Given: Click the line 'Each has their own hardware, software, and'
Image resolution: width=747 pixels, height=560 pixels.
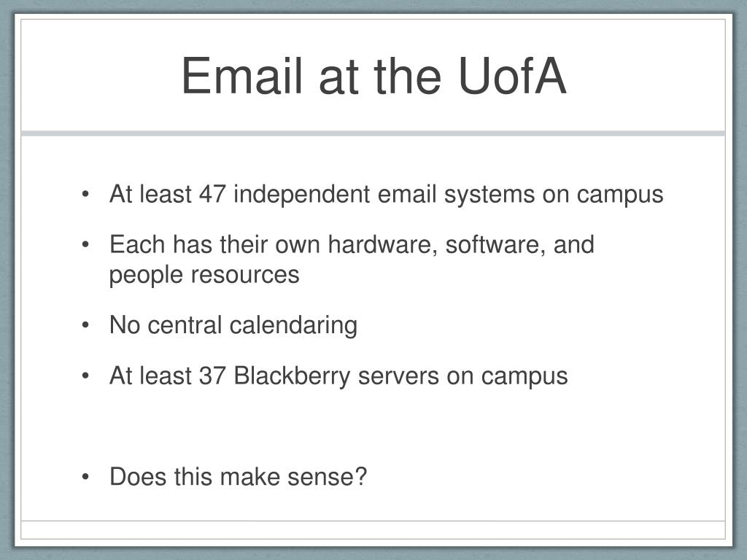Looking at the screenshot, I should click(352, 245).
